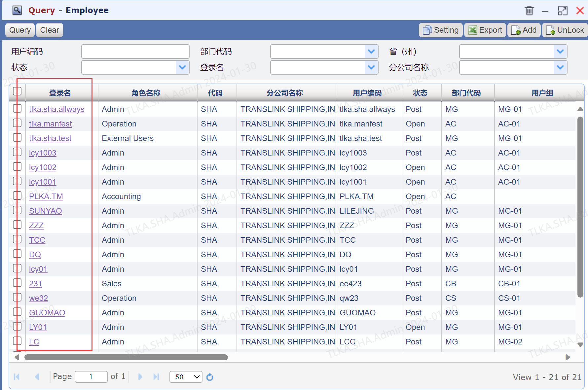Click the scroll up arrow of the grid

click(x=580, y=109)
